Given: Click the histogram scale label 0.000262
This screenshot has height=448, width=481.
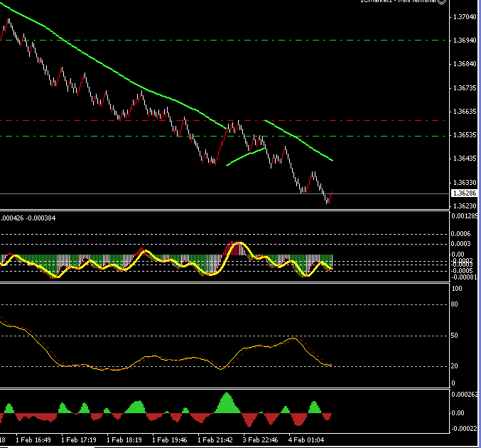Looking at the screenshot, I should click(465, 395).
